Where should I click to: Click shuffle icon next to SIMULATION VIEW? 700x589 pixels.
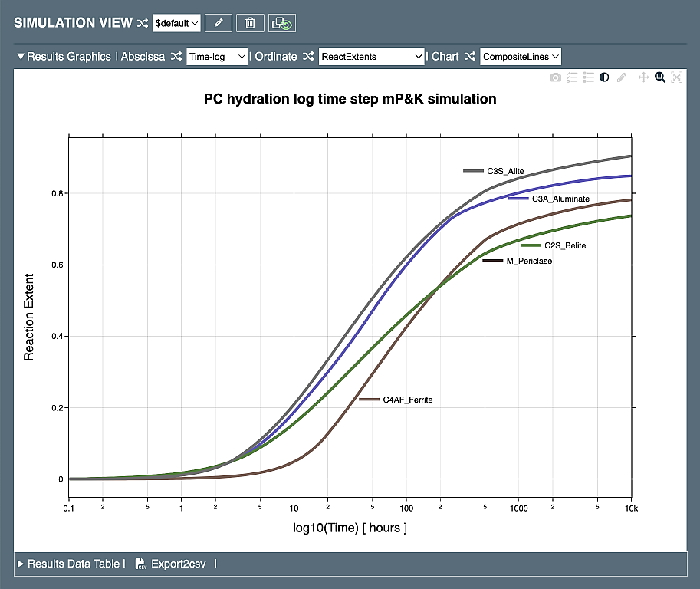[142, 23]
